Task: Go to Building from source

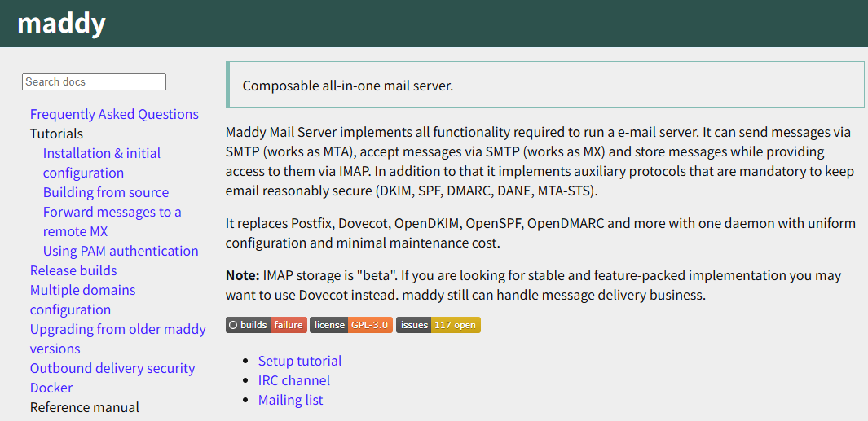Action: 106,192
